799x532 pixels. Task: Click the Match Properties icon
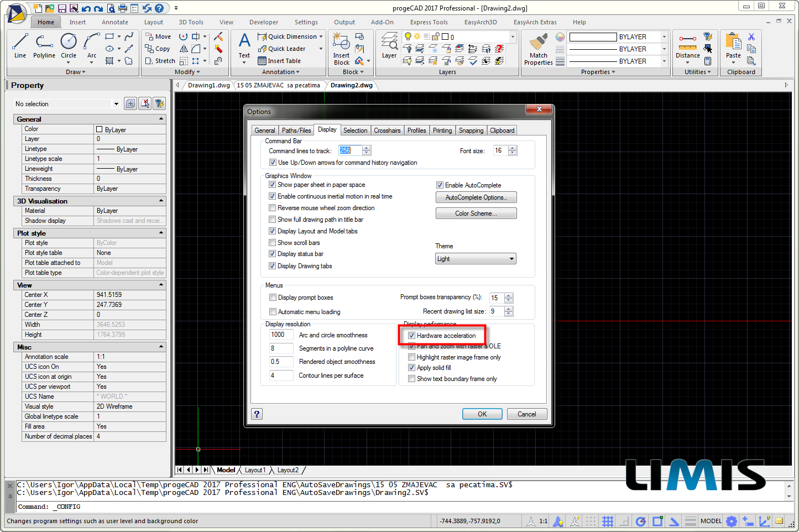(x=538, y=47)
